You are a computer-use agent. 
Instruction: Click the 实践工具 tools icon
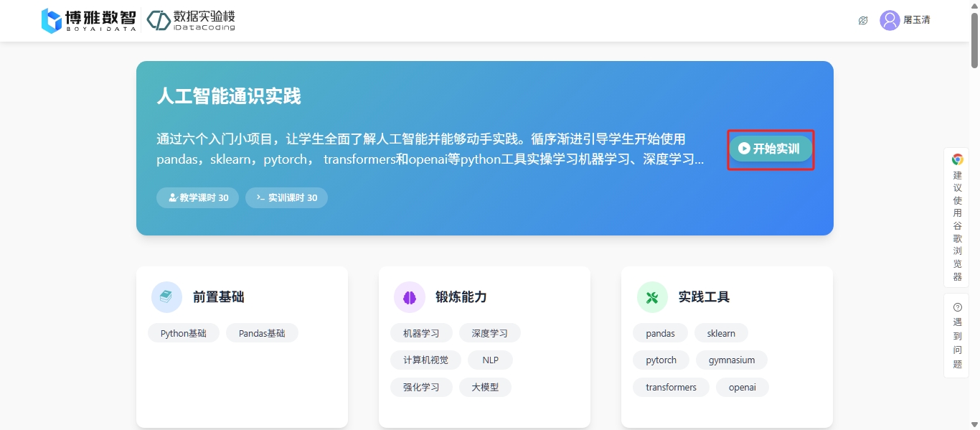pyautogui.click(x=652, y=297)
